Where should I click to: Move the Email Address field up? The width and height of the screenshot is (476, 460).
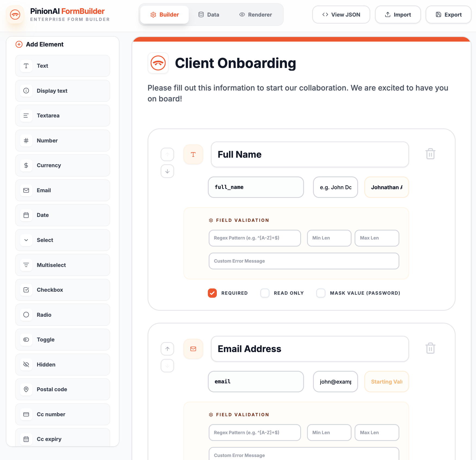point(167,349)
